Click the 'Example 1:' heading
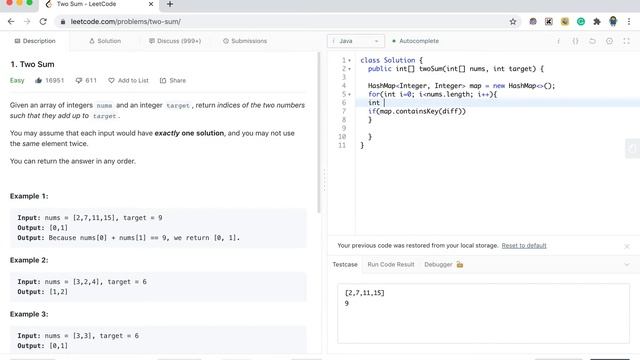Image resolution: width=640 pixels, height=360 pixels. (29, 196)
